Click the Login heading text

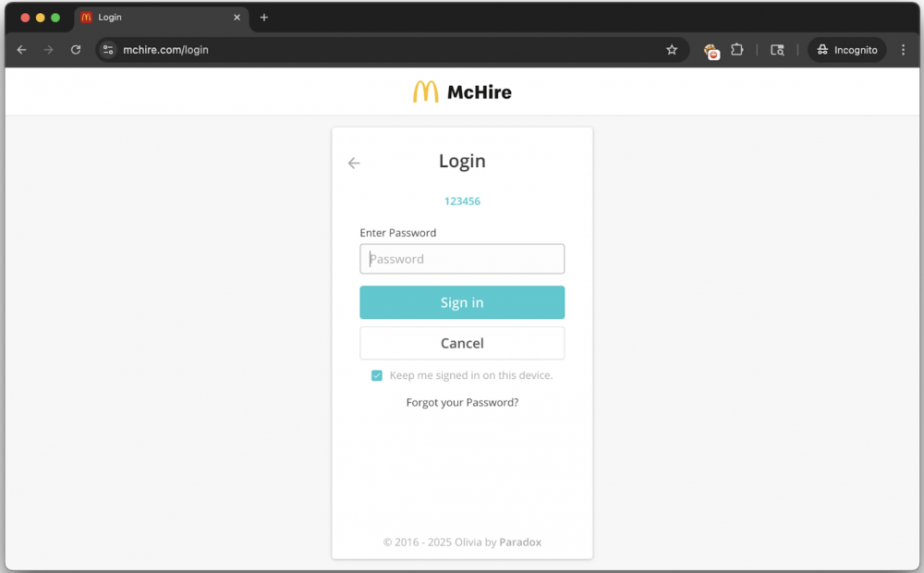pyautogui.click(x=462, y=161)
